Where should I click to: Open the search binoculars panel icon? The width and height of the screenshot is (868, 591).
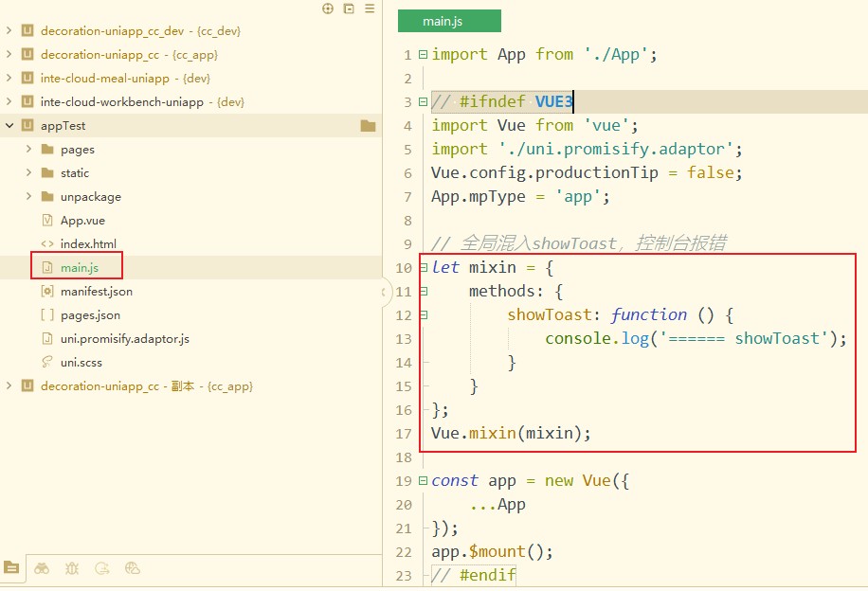click(x=42, y=568)
